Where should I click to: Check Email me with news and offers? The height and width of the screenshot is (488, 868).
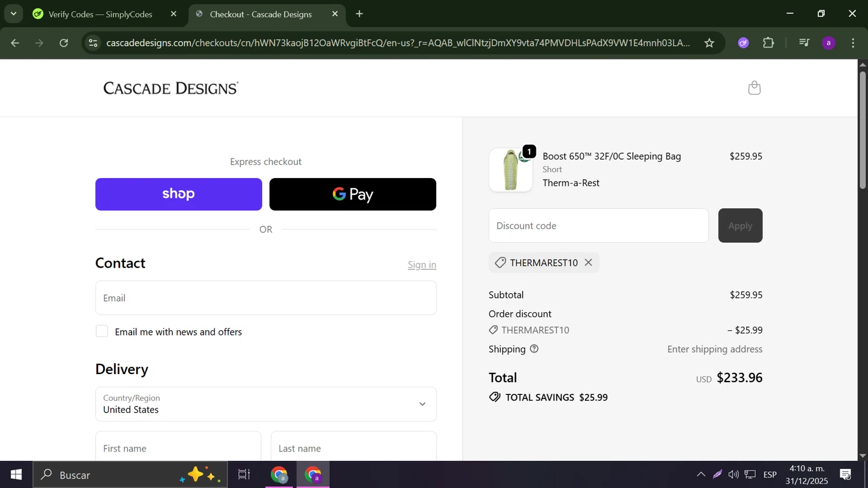(102, 331)
